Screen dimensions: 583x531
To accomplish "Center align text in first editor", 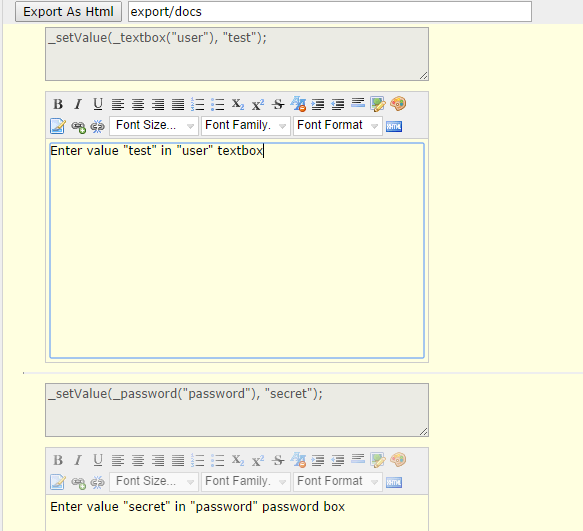I will coord(138,104).
